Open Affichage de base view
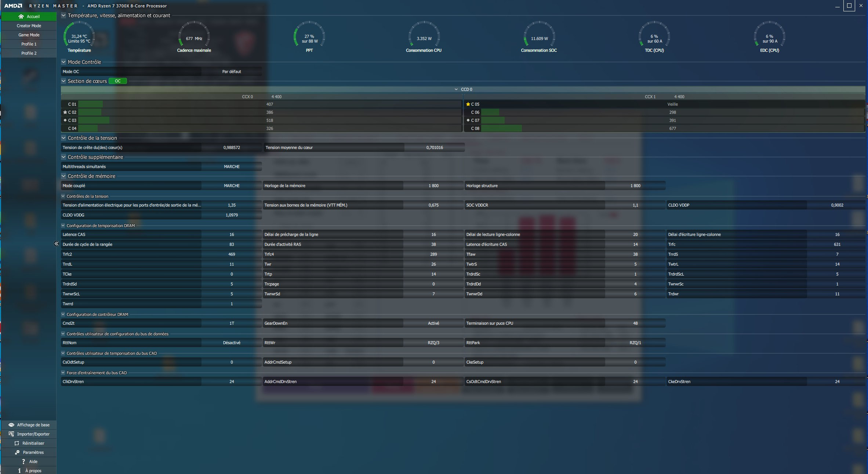 coord(29,425)
